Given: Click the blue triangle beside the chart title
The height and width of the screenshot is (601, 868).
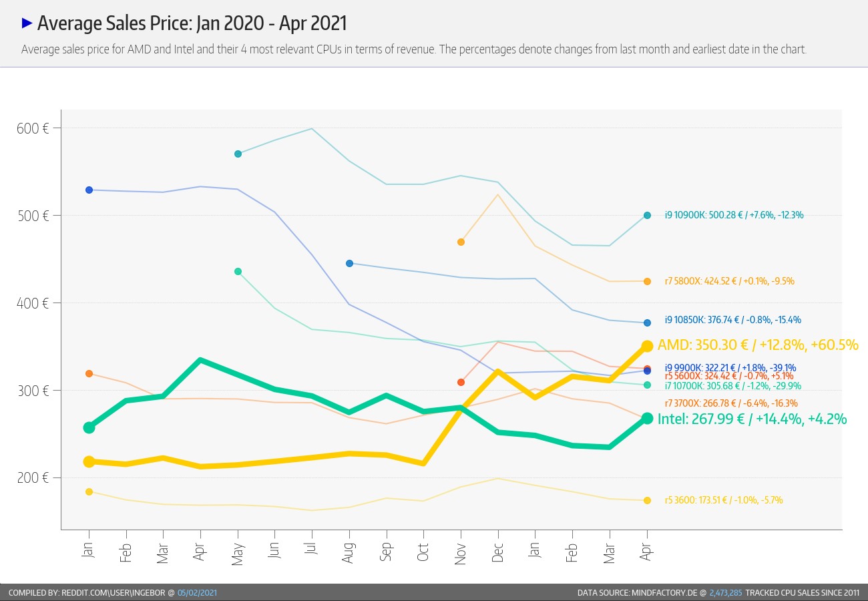Looking at the screenshot, I should [27, 23].
